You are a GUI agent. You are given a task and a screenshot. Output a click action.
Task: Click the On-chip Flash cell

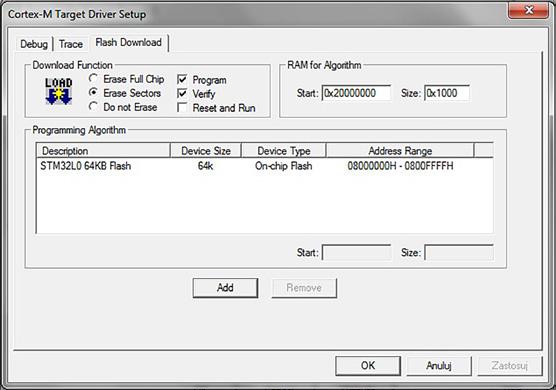coord(284,166)
